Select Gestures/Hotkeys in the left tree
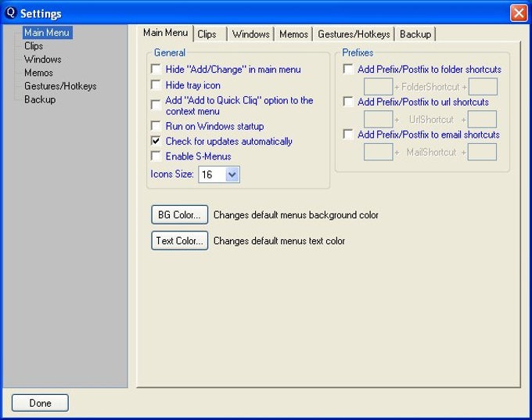Image resolution: width=532 pixels, height=420 pixels. [x=60, y=86]
